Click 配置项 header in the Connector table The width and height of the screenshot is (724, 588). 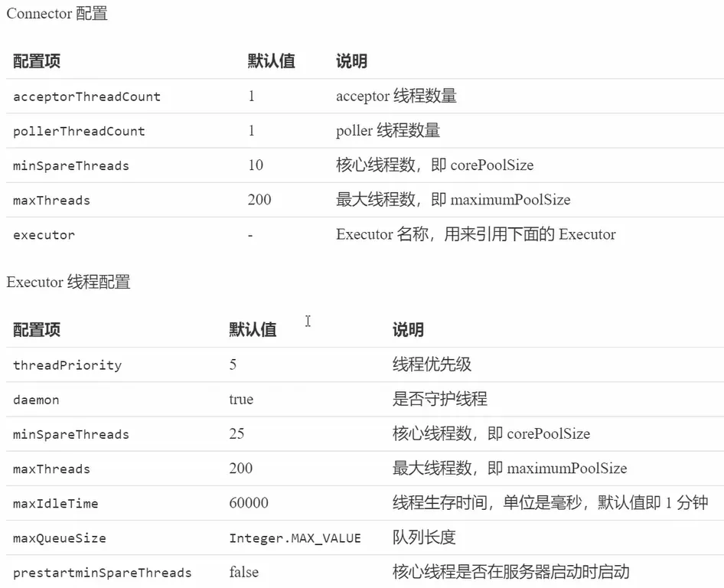pyautogui.click(x=37, y=61)
